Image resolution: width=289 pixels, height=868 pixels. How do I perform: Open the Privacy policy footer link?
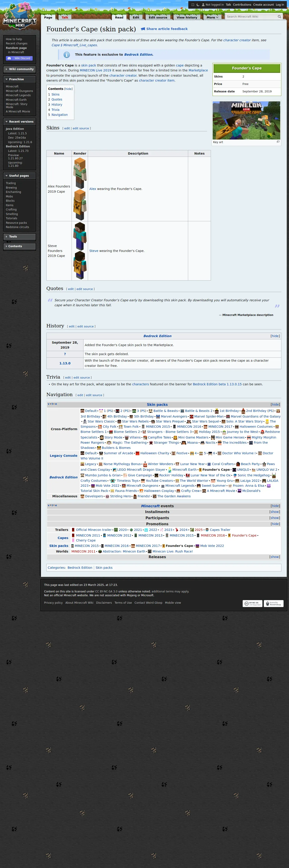coord(53,603)
